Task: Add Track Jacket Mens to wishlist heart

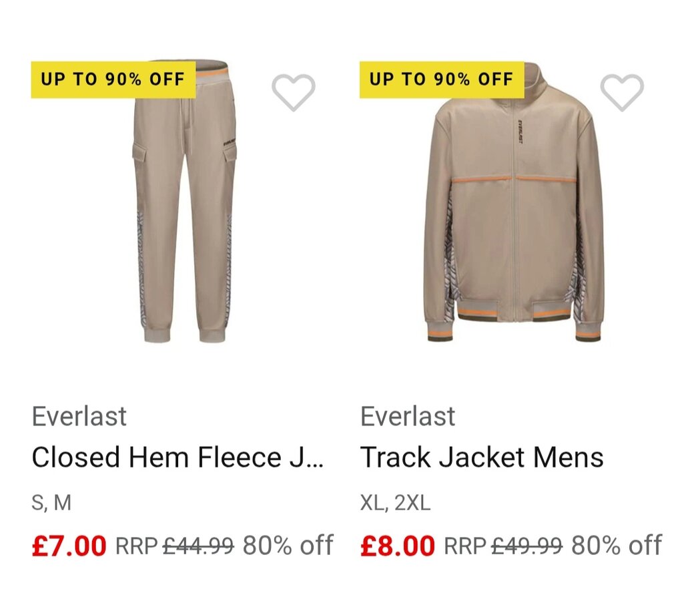Action: coord(622,93)
